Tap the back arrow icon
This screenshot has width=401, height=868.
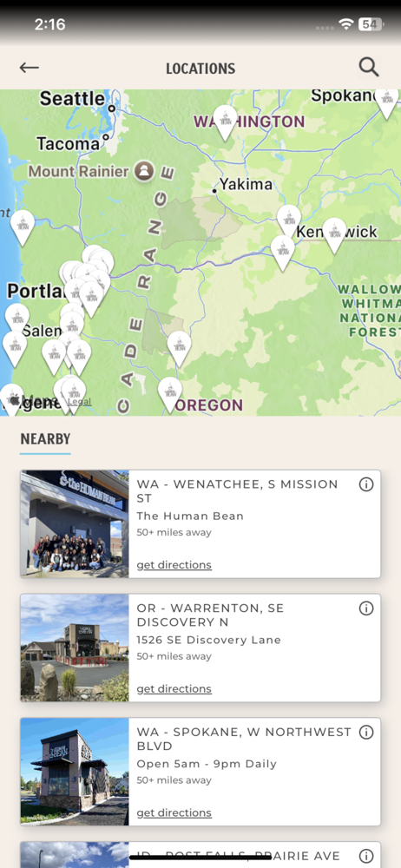pos(30,68)
